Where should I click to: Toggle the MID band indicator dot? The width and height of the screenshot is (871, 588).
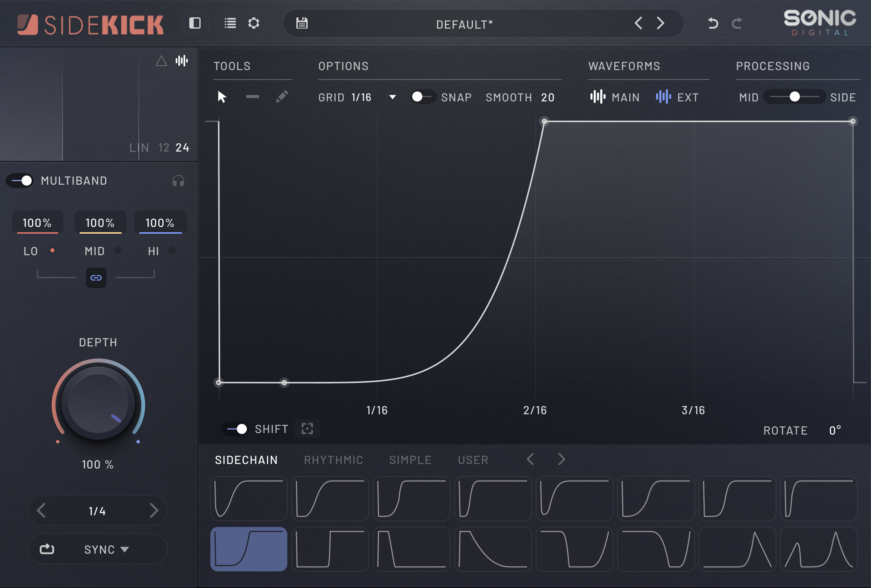pos(118,250)
